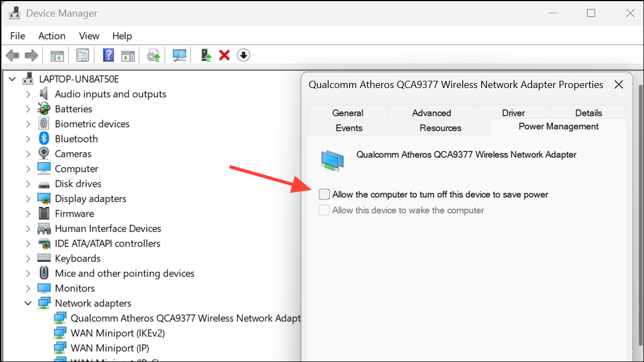Click the red X Uninstall device icon
Viewport: 644px width, 362px height.
[x=224, y=55]
